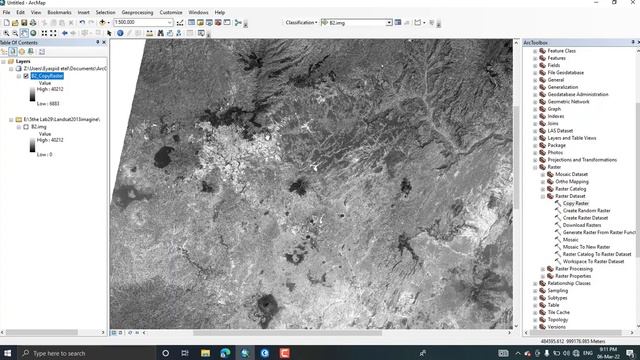Undo the last action
640x360 pixels.
click(82, 22)
